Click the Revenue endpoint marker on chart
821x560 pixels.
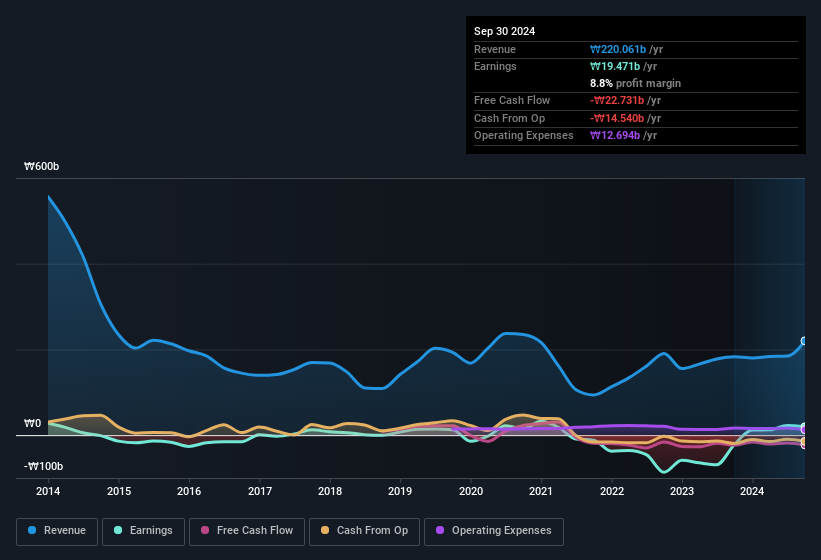(x=804, y=341)
